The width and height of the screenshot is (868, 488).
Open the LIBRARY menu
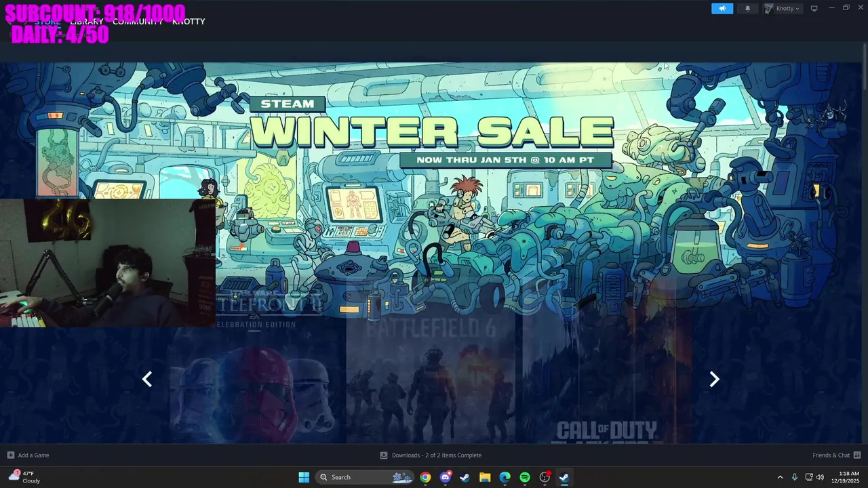[87, 22]
